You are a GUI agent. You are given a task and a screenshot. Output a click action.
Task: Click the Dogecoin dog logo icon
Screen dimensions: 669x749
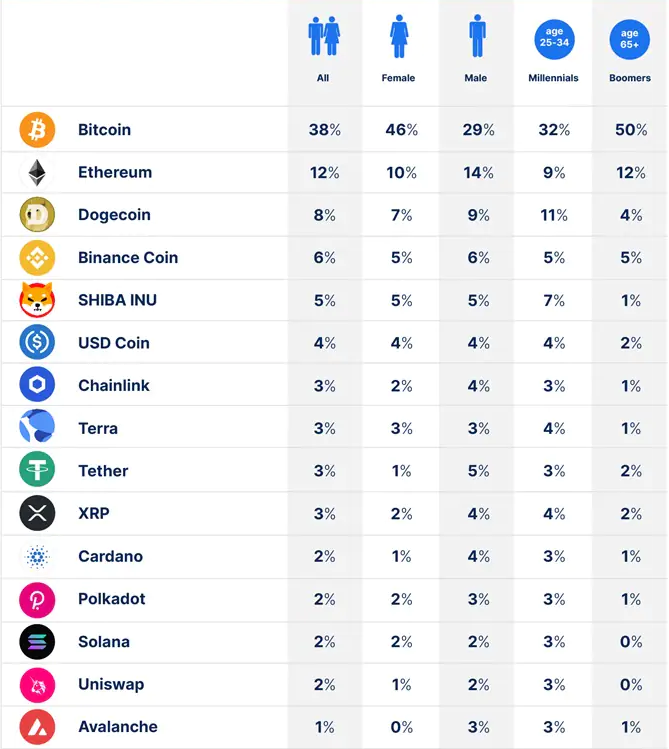point(37,215)
